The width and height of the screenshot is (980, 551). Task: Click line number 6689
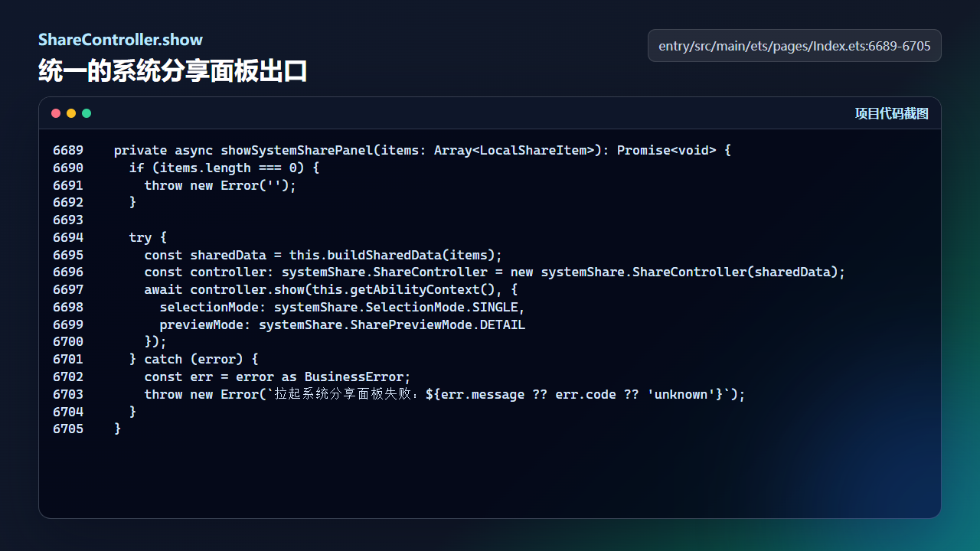[x=68, y=150]
